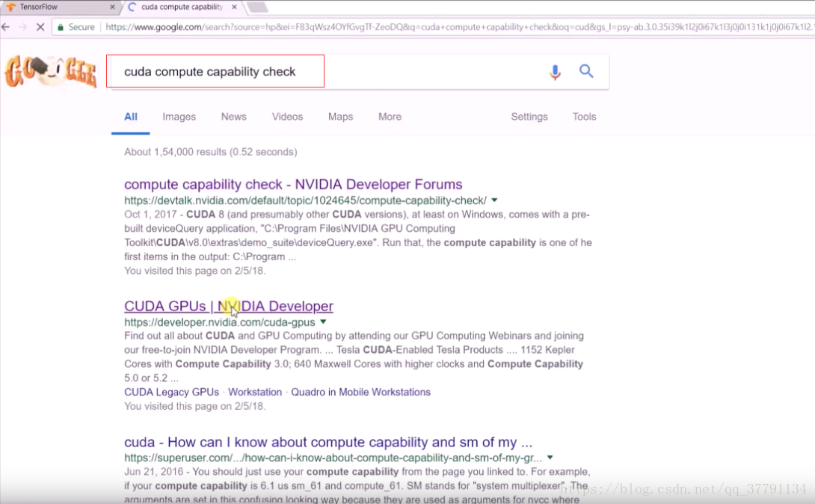Open compute capability check NVIDIA Forums result
Screen dimensions: 815x504
click(x=293, y=185)
